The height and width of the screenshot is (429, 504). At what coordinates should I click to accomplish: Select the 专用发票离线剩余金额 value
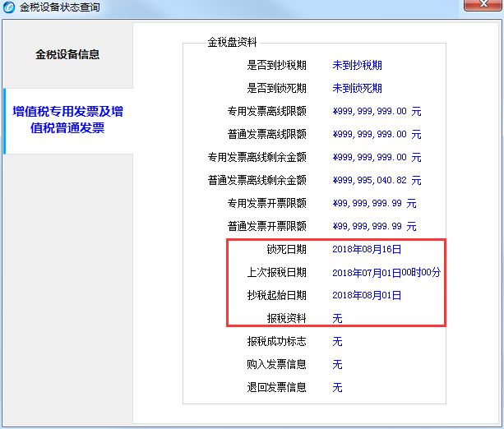(x=377, y=157)
